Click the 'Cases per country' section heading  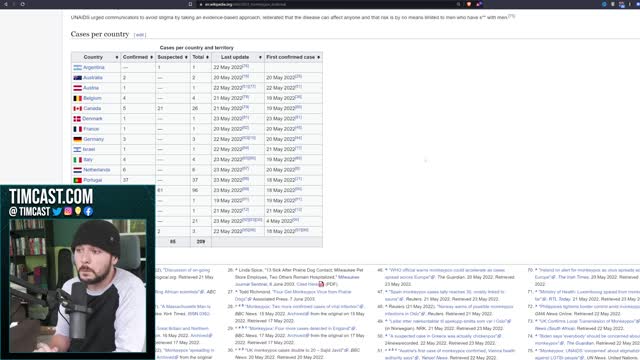coord(100,34)
